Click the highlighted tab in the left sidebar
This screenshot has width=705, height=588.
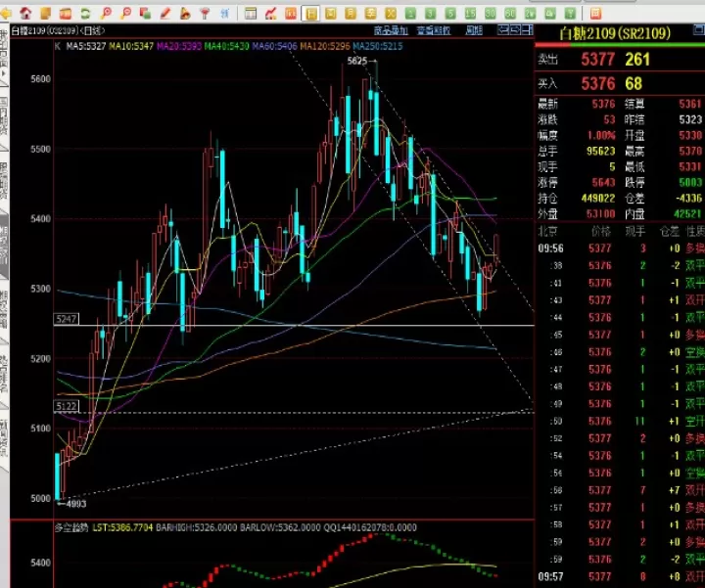point(4,247)
